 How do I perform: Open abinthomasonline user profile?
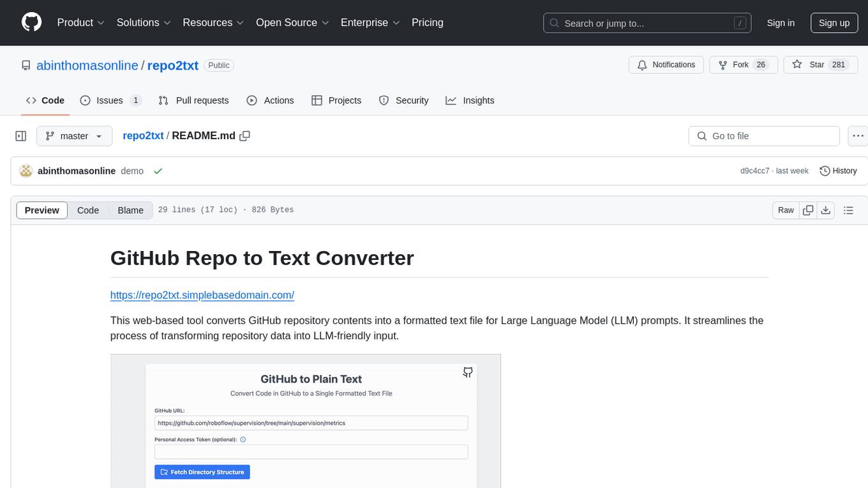coord(87,65)
